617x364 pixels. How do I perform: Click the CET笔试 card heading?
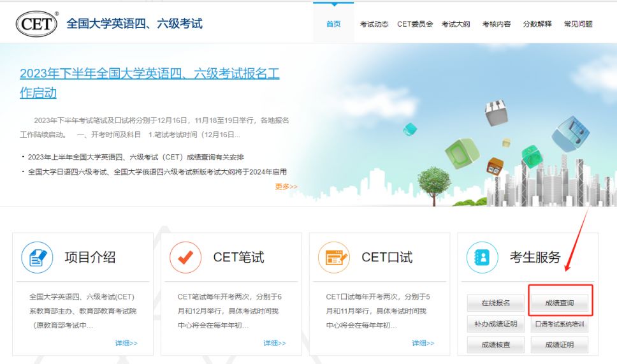click(238, 258)
